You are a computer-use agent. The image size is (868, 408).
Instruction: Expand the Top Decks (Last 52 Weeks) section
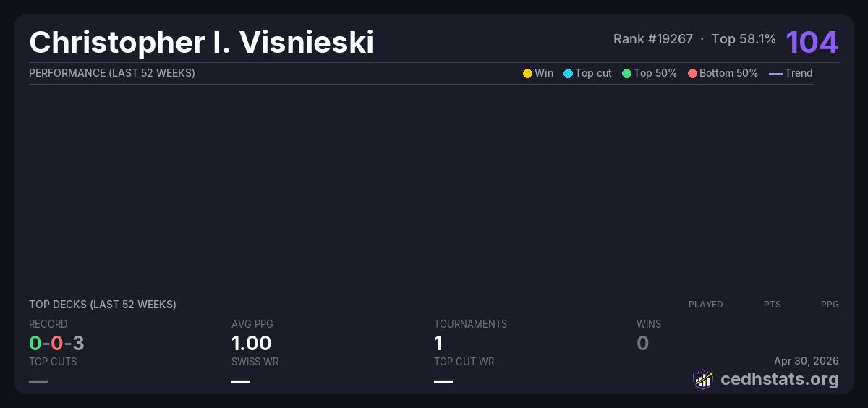103,305
